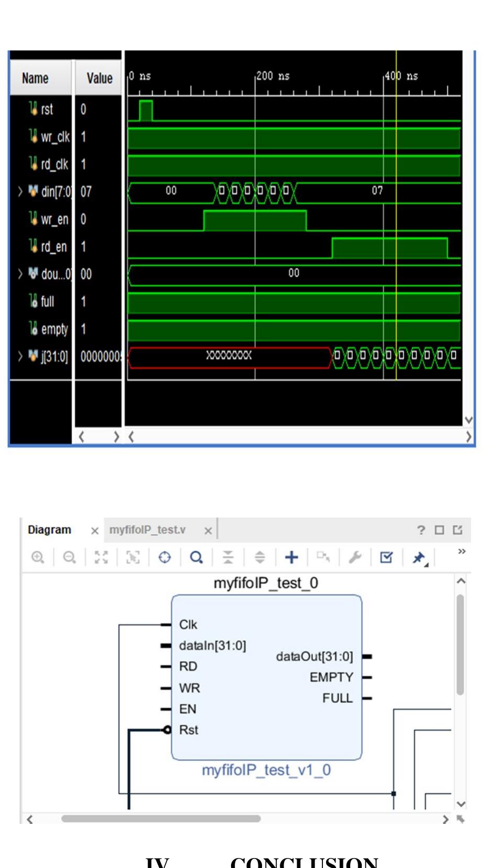Click the FULL output port

click(x=338, y=699)
